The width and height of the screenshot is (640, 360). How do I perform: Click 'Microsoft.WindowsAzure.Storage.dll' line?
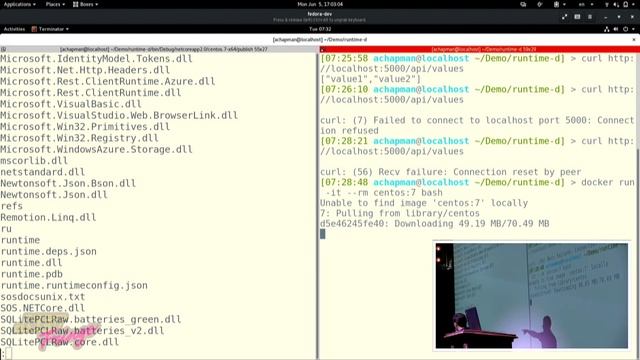[x=96, y=149]
